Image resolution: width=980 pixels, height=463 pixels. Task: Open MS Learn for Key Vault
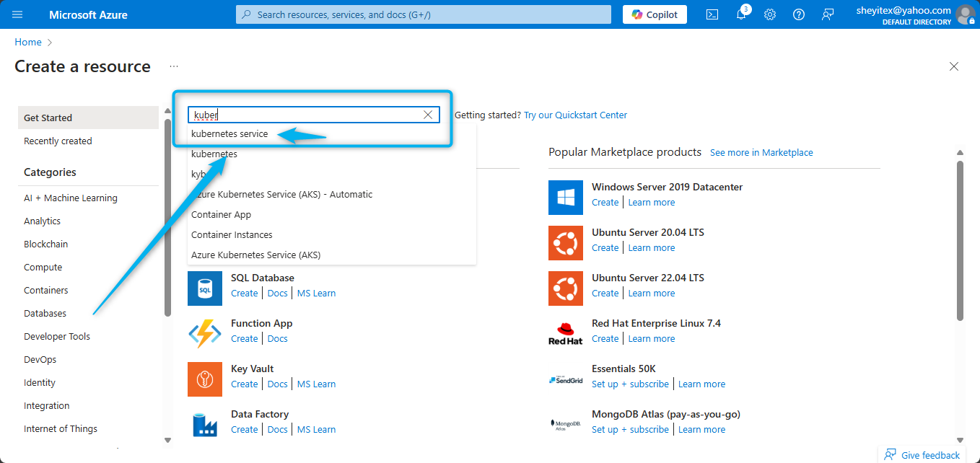tap(316, 384)
